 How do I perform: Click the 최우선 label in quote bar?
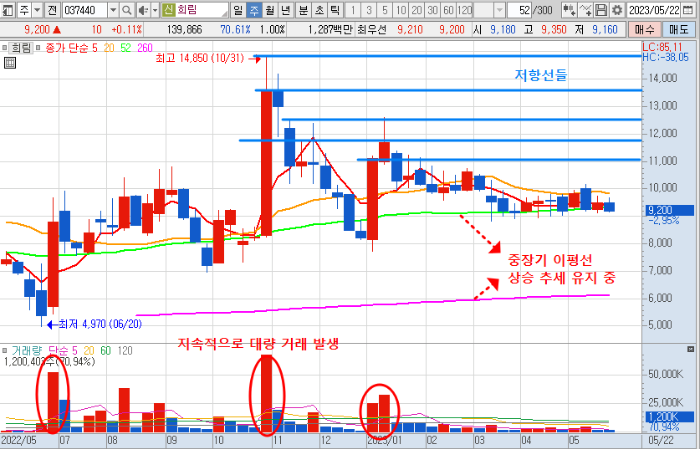pyautogui.click(x=371, y=30)
